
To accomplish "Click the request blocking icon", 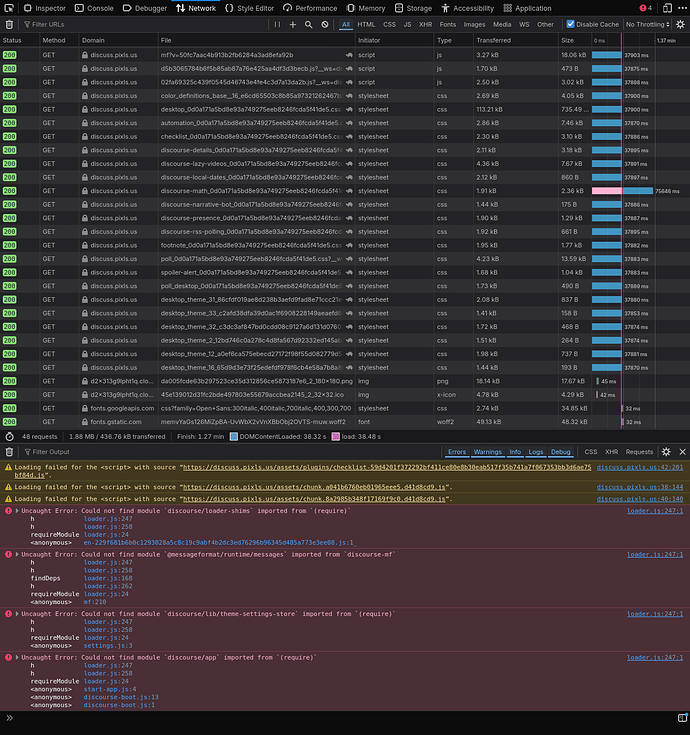I will [323, 24].
